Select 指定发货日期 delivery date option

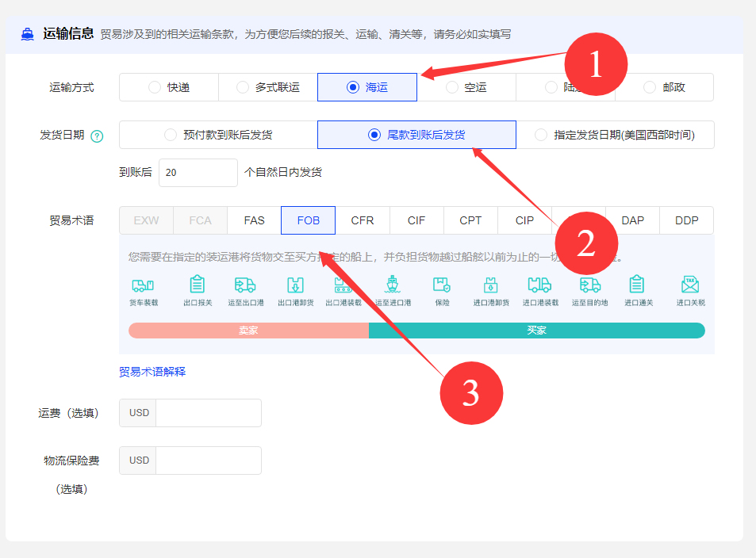tap(615, 135)
